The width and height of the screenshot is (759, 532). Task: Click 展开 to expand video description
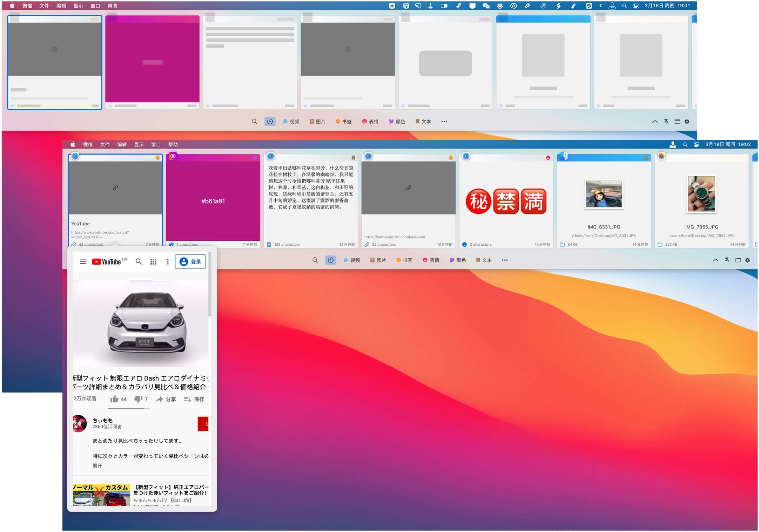point(97,466)
